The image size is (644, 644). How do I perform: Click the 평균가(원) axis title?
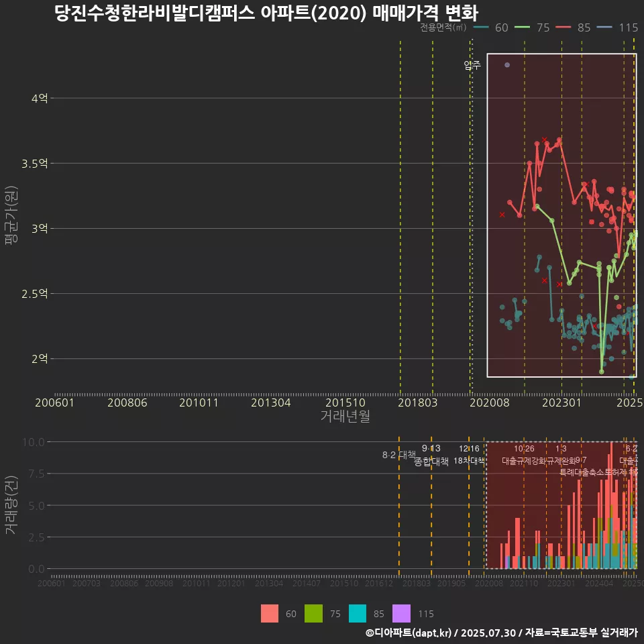tap(11, 215)
